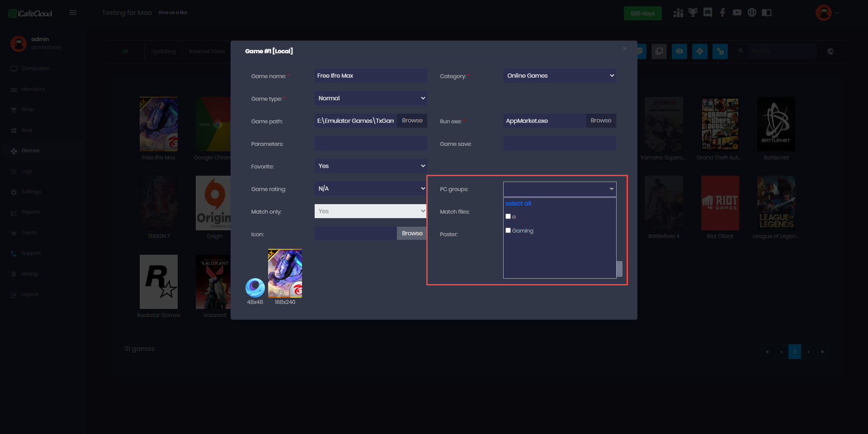The height and width of the screenshot is (434, 868).
Task: Select the Rockstar Games thumbnail
Action: [x=159, y=282]
